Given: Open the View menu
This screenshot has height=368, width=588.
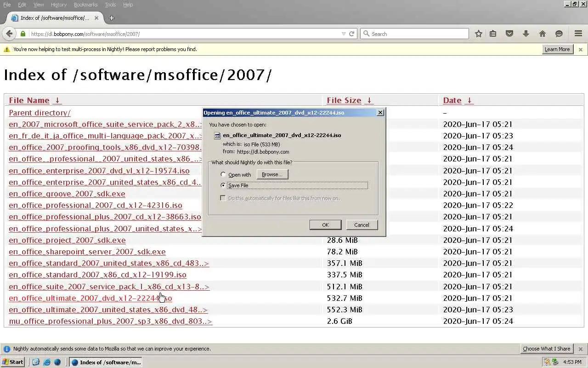Looking at the screenshot, I should pyautogui.click(x=39, y=5).
